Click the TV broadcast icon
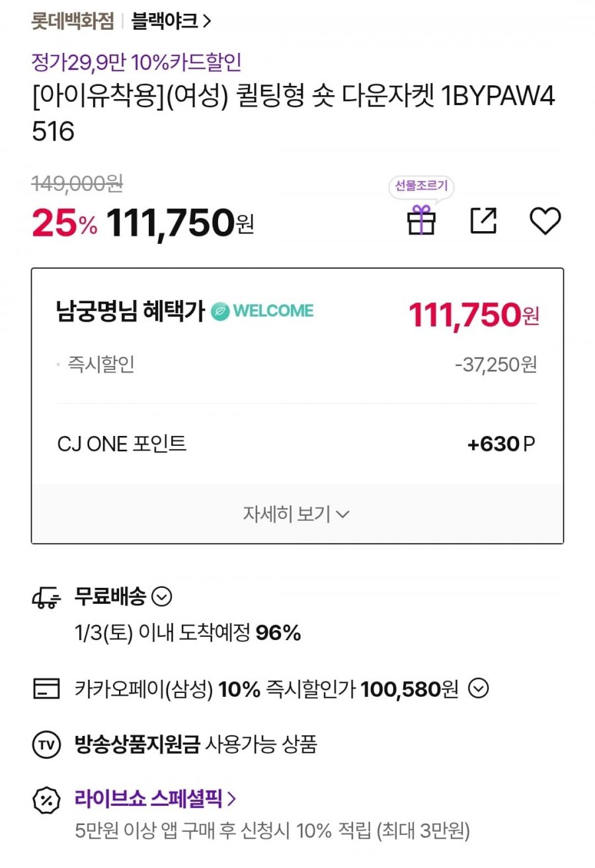 (x=46, y=744)
